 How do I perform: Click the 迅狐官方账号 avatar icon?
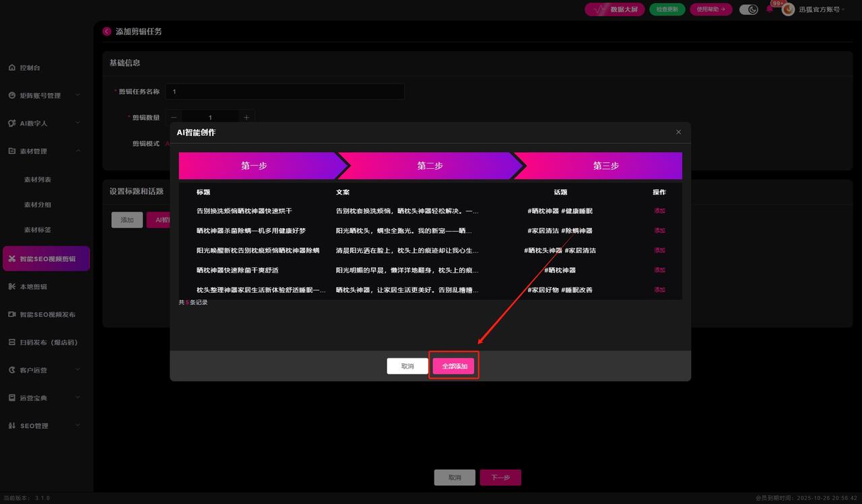pyautogui.click(x=788, y=9)
